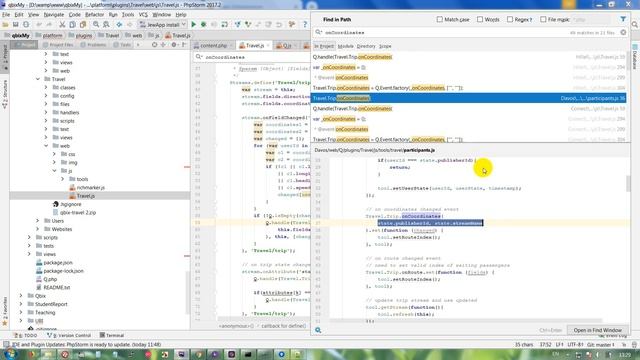640x360 pixels.
Task: Click the search history magnifier in Find in Path
Action: click(319, 32)
